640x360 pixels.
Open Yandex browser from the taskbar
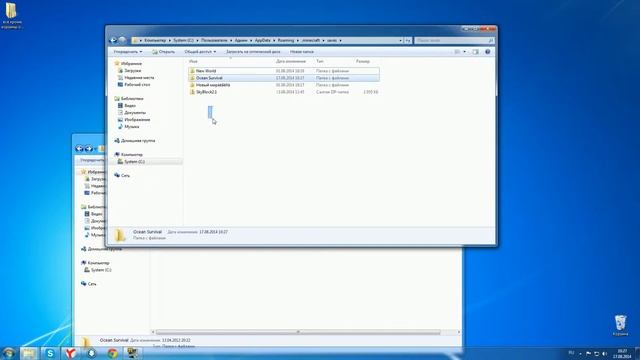[71, 353]
